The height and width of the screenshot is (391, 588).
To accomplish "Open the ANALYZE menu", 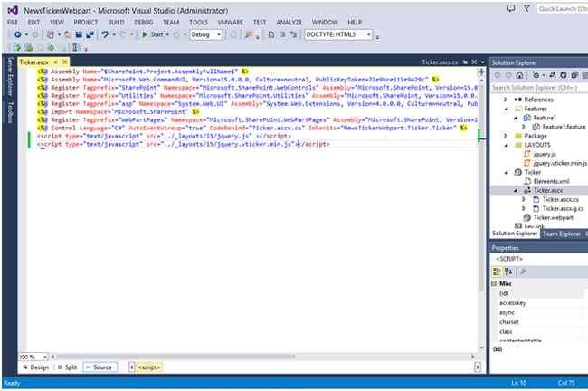I will click(289, 22).
